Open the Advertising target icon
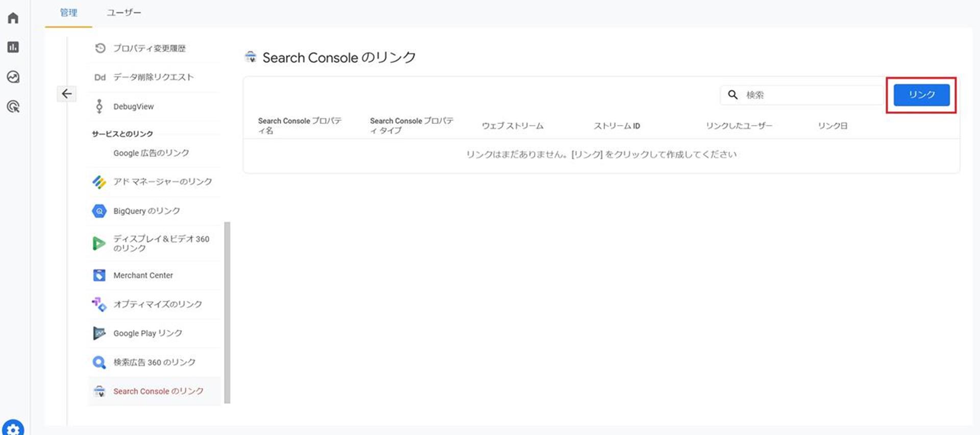Viewport: 980px width, 435px height. coord(13,107)
